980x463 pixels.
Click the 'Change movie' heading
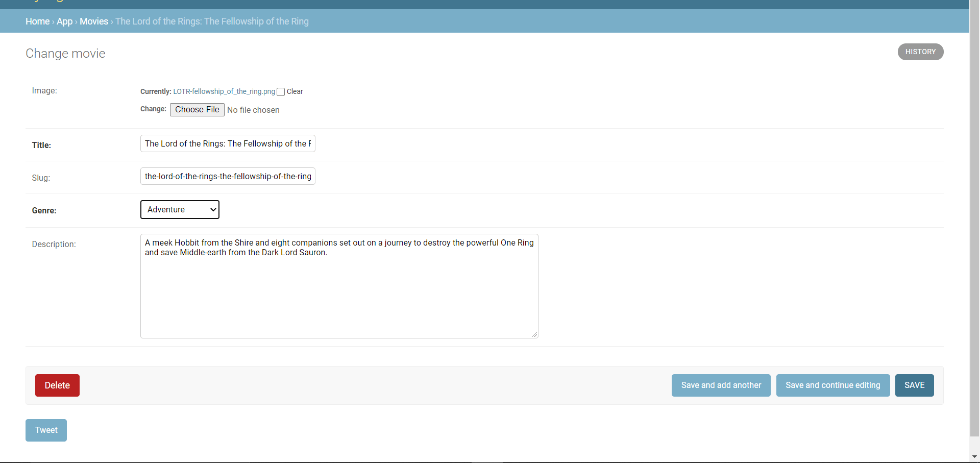[65, 54]
